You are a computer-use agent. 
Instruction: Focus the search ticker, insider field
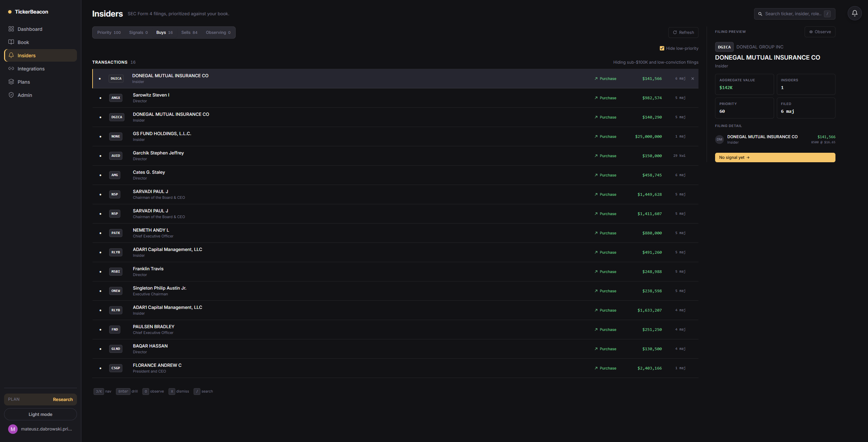(794, 14)
